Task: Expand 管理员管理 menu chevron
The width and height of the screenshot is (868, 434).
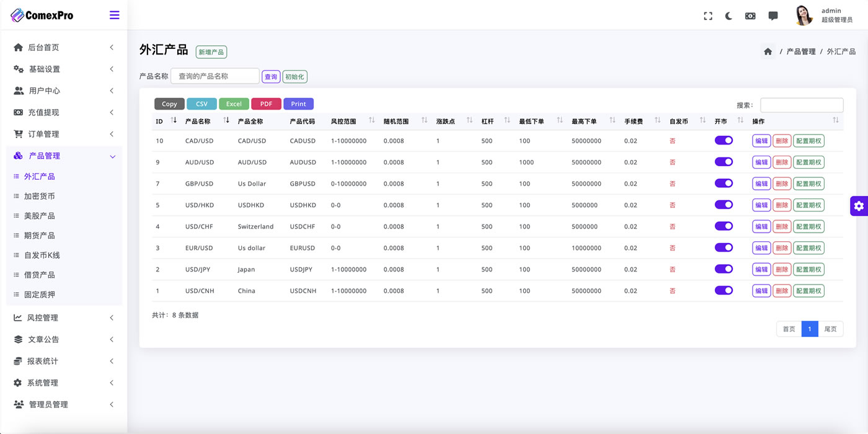Action: pyautogui.click(x=112, y=404)
